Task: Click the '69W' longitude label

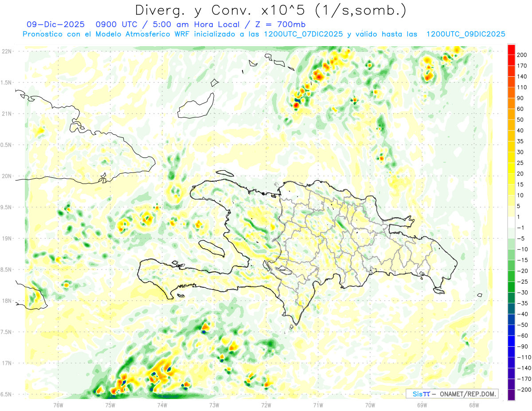Action: (x=422, y=405)
